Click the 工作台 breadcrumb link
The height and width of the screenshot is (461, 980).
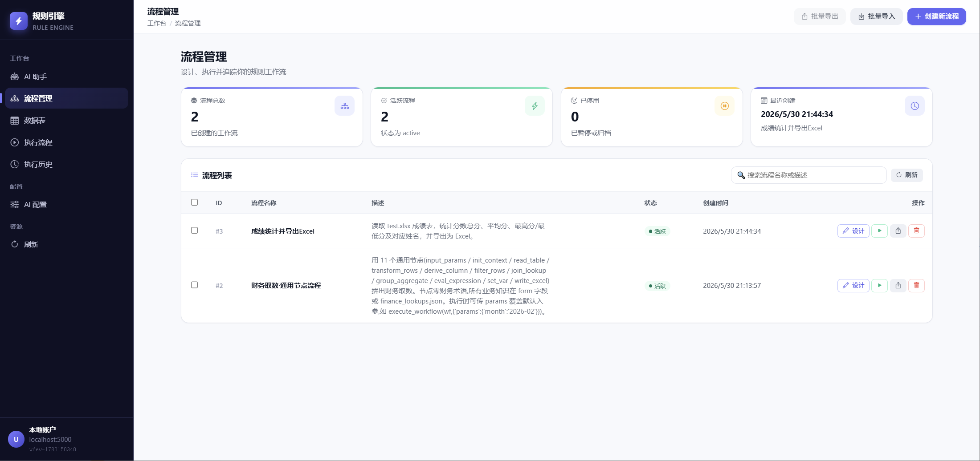tap(157, 23)
